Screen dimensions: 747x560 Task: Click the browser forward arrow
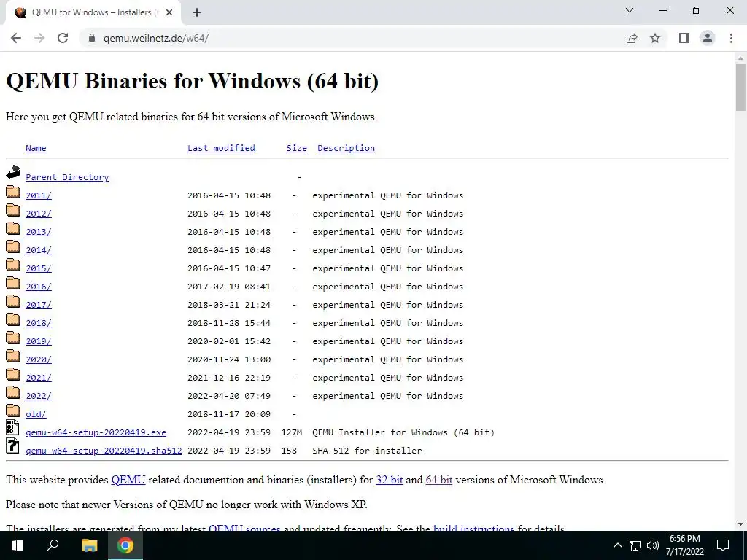click(39, 38)
